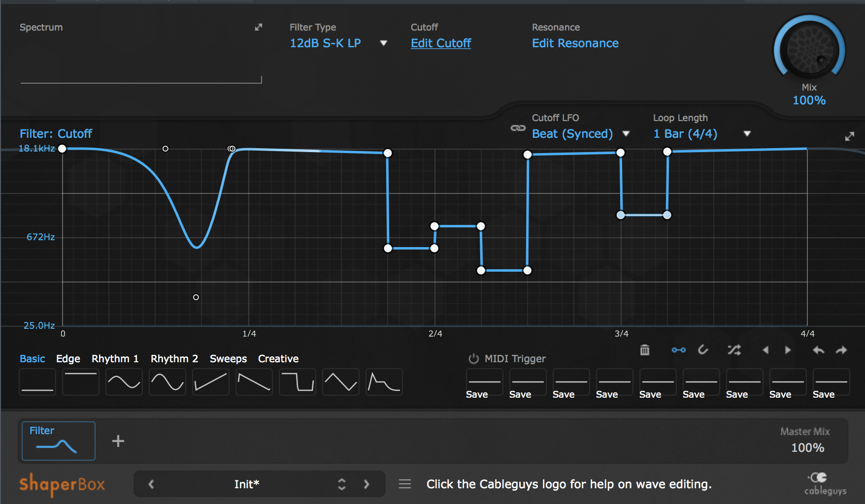Image resolution: width=865 pixels, height=504 pixels.
Task: Delete the wave with the trash icon
Action: coord(644,350)
